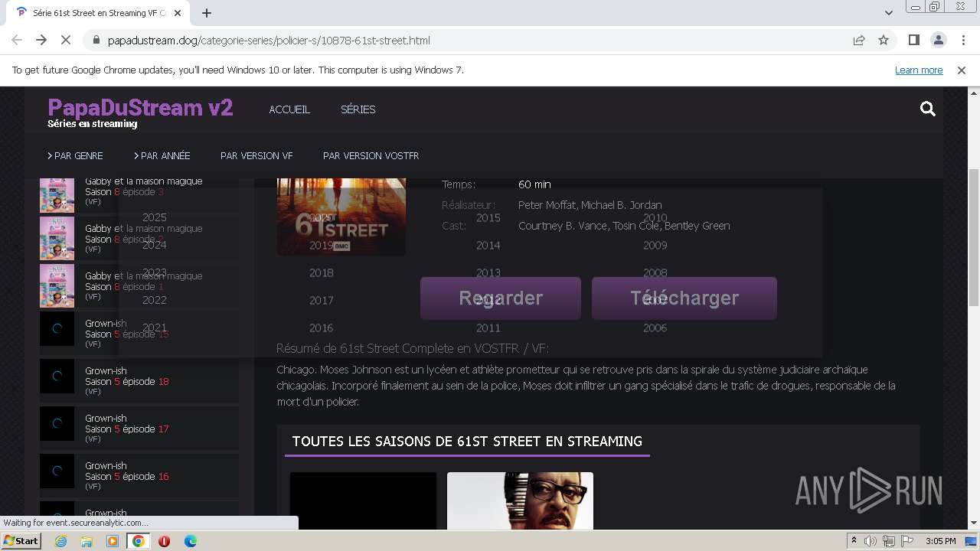Pick 2006 from the year dropdown
This screenshot has width=980, height=551.
[x=655, y=328]
